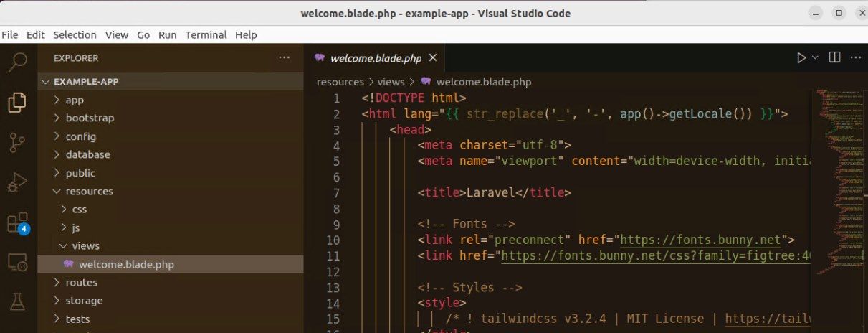Click the <!DOCTYPE html> line
This screenshot has height=333, width=868.
pos(414,98)
